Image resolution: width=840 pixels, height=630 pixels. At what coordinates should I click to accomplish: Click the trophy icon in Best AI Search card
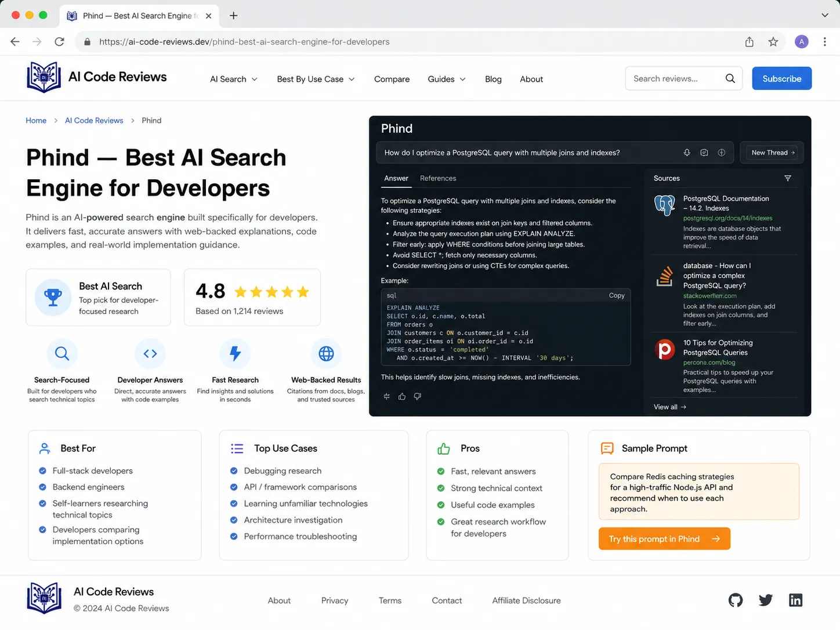point(53,297)
